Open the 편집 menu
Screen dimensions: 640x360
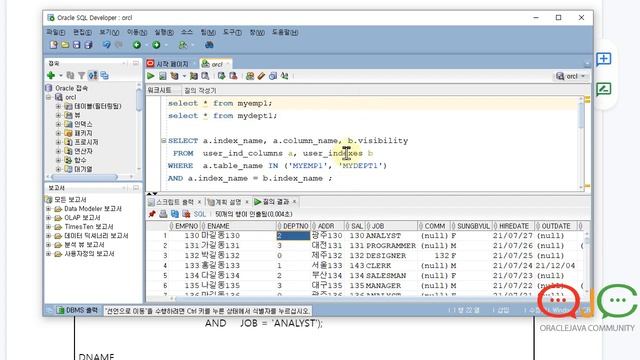click(82, 32)
